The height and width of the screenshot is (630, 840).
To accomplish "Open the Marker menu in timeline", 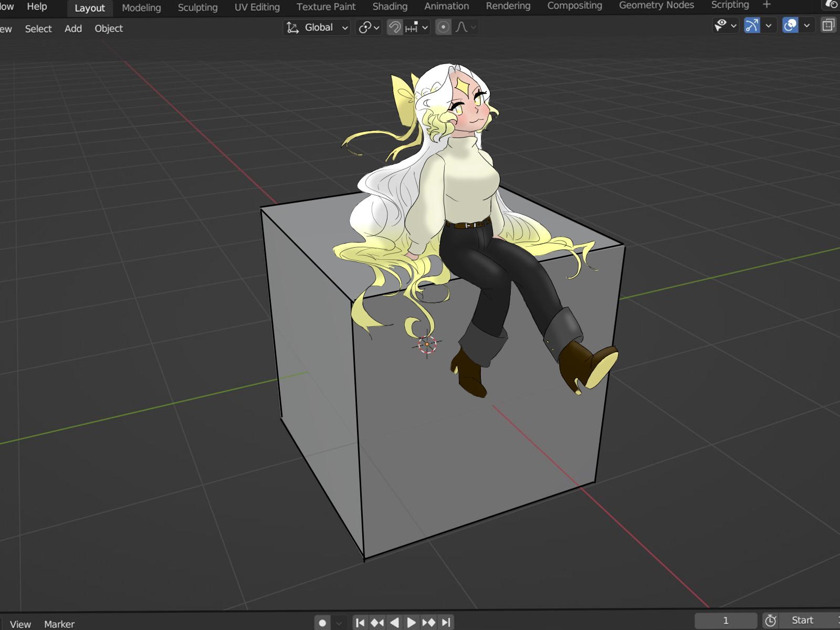I will pyautogui.click(x=59, y=624).
